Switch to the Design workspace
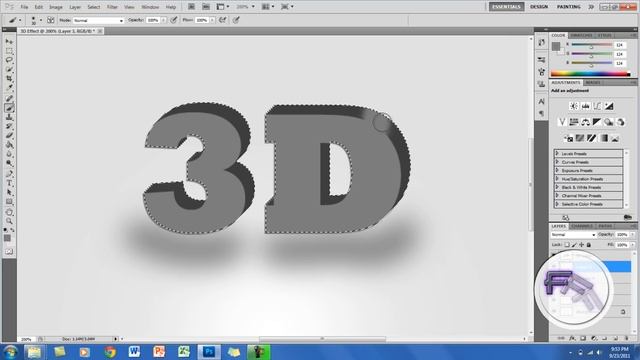 [539, 7]
